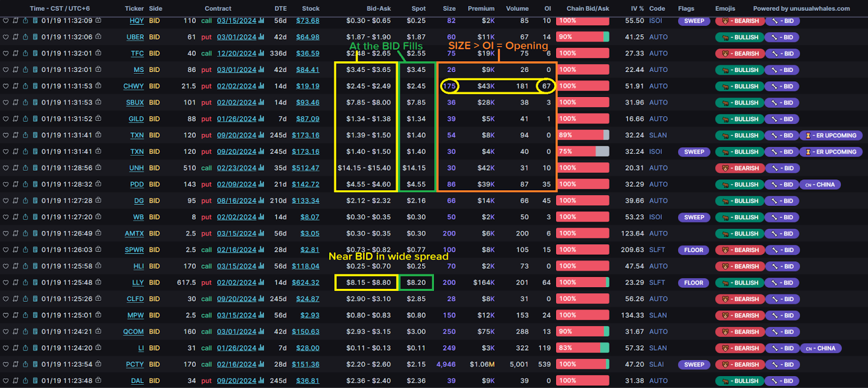
Task: Open chart icon beside PDD contract date
Action: [x=261, y=184]
